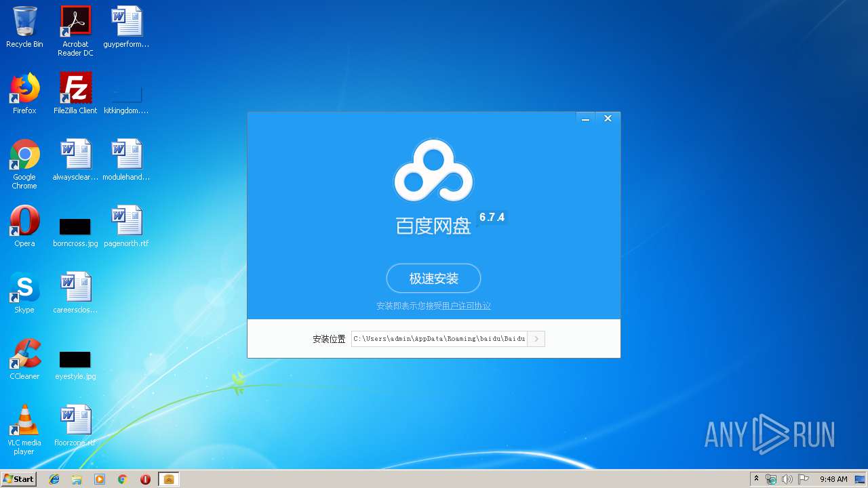
Task: Open the browse arrow beside the install path
Action: pyautogui.click(x=536, y=339)
